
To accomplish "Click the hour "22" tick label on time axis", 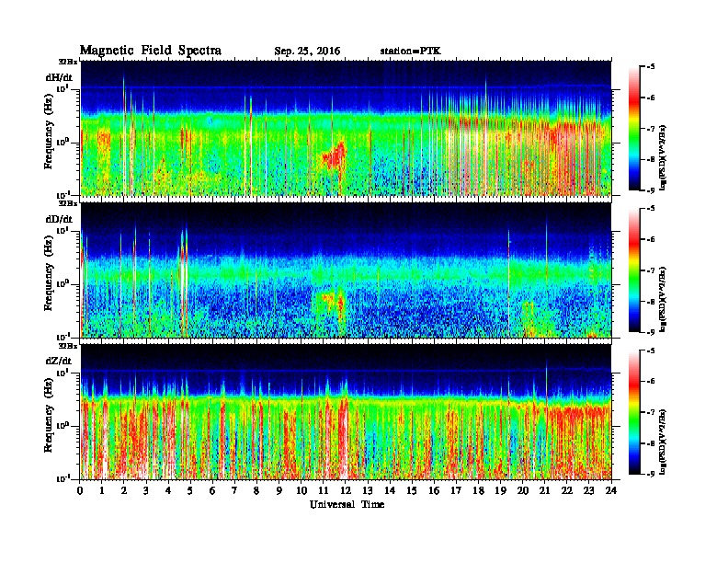I will click(x=567, y=491).
